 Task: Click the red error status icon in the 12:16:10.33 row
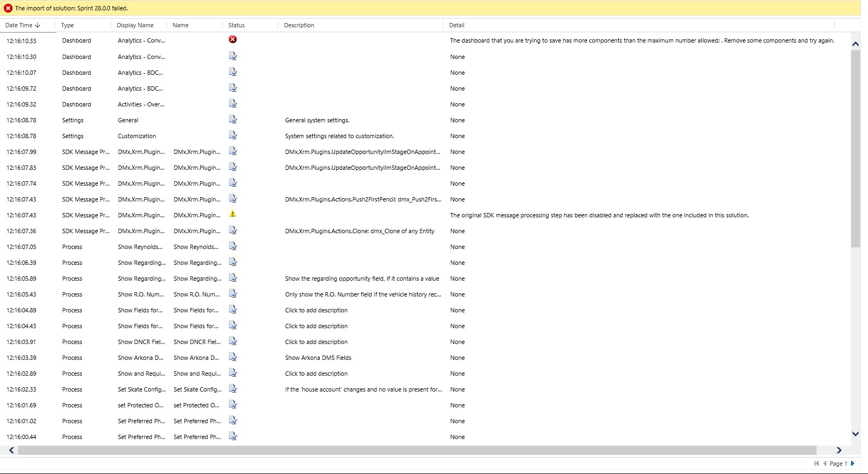pyautogui.click(x=233, y=39)
